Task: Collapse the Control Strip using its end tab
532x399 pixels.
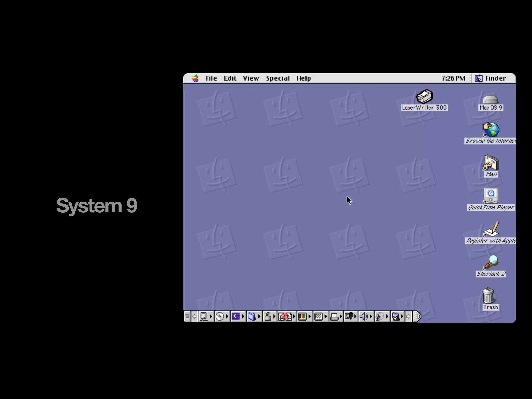Action: tap(417, 316)
